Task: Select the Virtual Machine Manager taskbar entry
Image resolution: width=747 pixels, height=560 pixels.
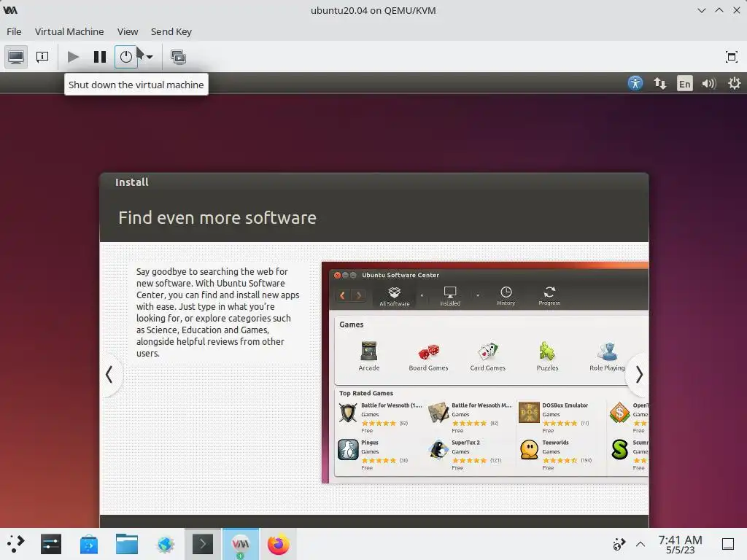Action: pos(241,544)
